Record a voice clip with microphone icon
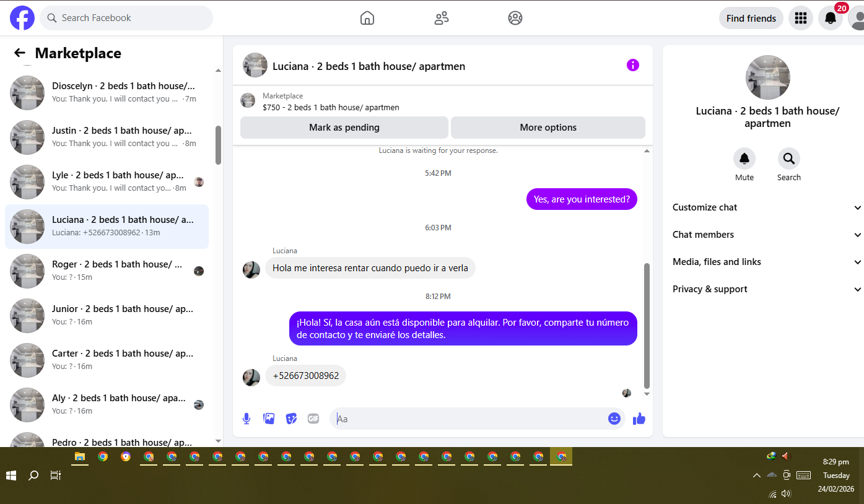This screenshot has height=504, width=864. click(247, 419)
